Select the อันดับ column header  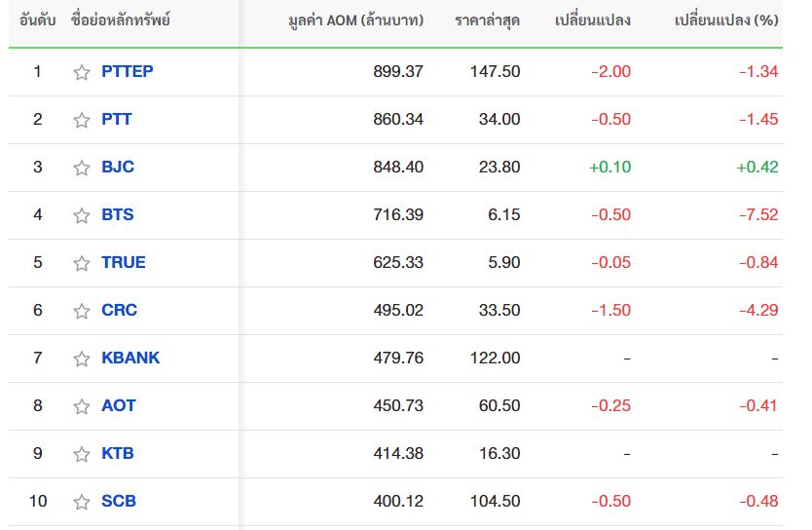(37, 20)
